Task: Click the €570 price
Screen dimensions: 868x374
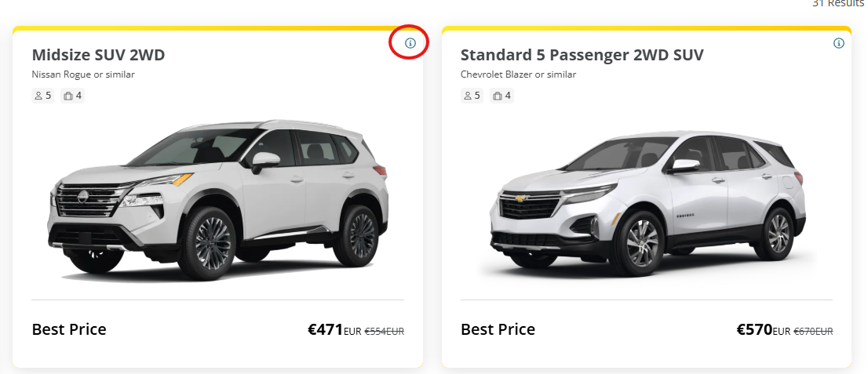Action: (x=754, y=330)
